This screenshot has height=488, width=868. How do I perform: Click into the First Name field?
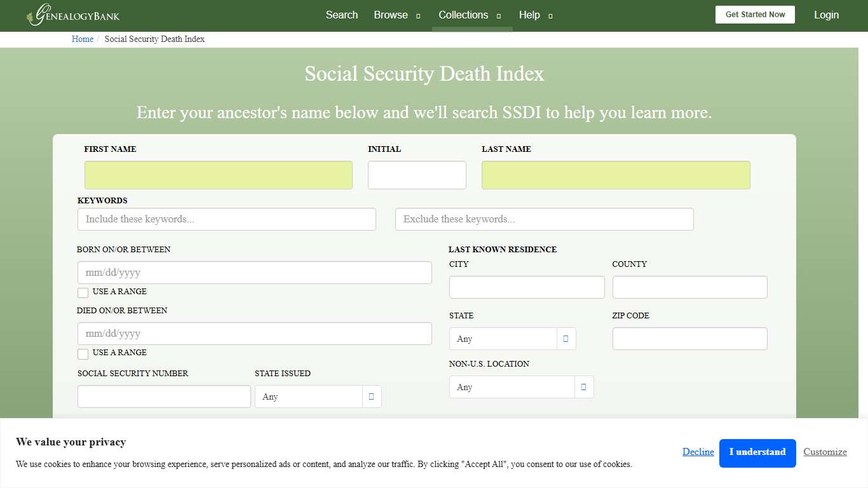coord(218,175)
